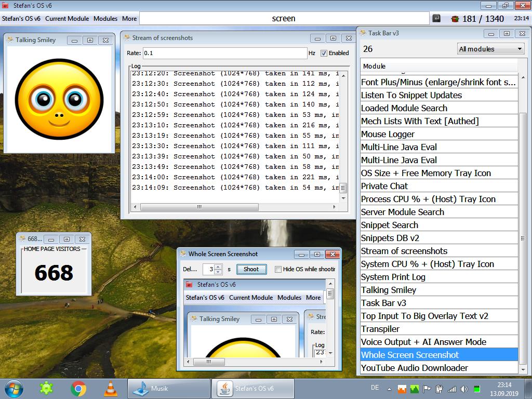Screen dimensions: 532x399
Task: Open the Current Module menu
Action: click(x=67, y=19)
